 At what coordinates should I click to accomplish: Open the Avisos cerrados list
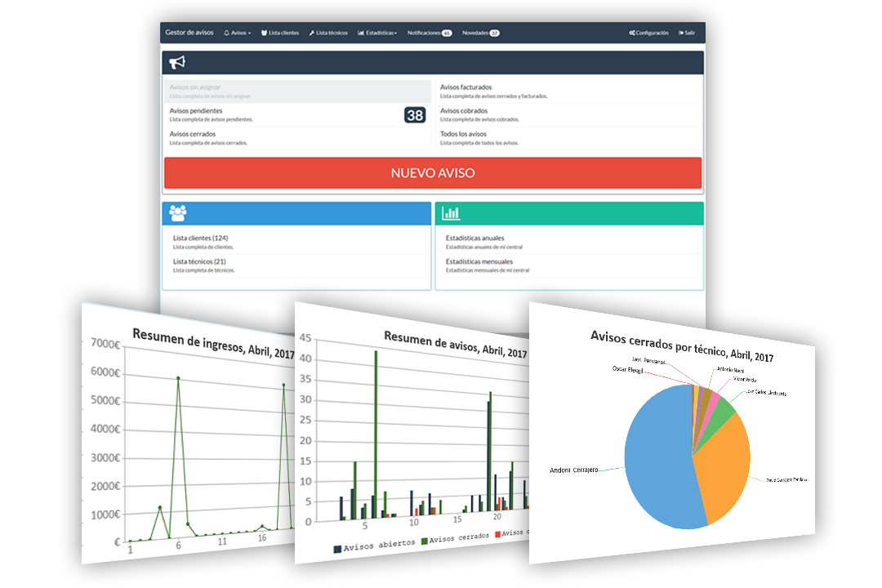pyautogui.click(x=196, y=134)
